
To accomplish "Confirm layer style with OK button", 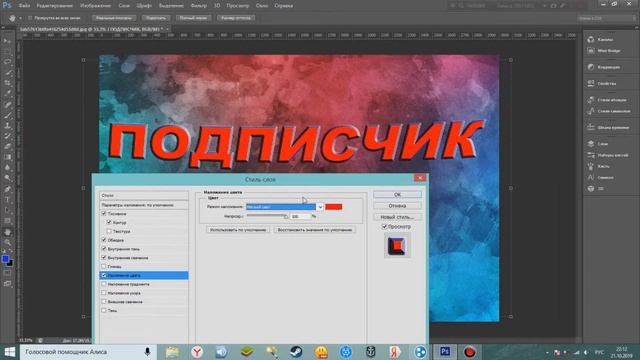I will point(397,195).
